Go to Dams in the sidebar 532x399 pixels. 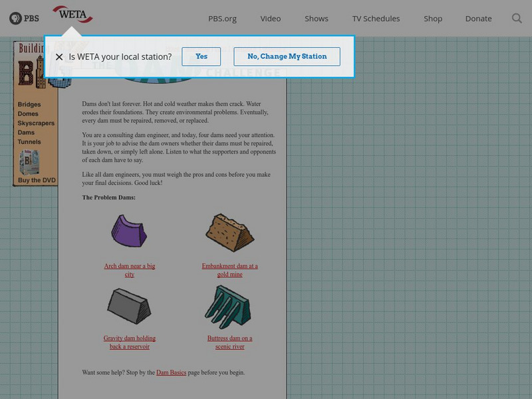(x=26, y=132)
